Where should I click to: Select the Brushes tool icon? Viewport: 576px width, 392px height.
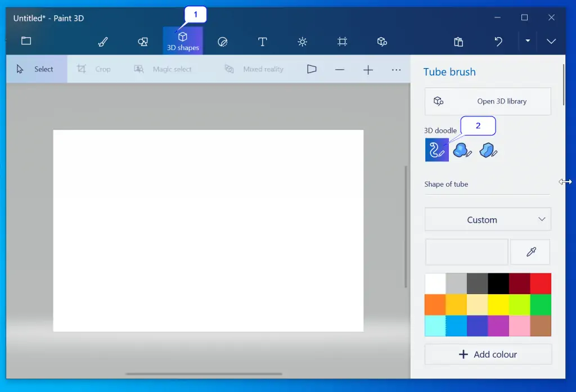pos(102,42)
